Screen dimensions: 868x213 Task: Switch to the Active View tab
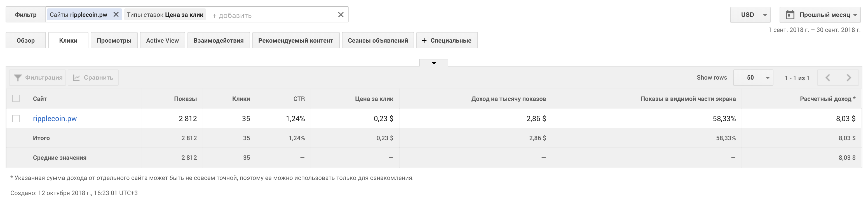(x=162, y=41)
